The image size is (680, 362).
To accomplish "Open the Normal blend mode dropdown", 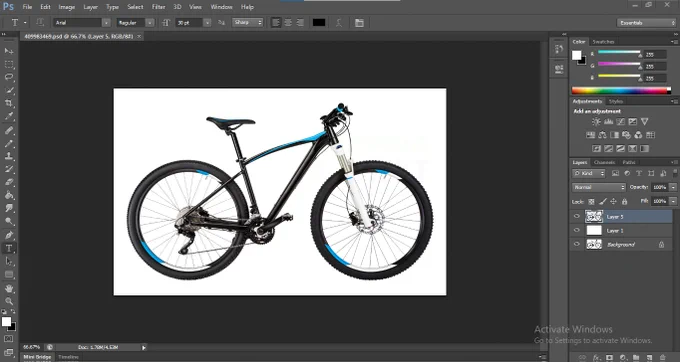I will 599,187.
